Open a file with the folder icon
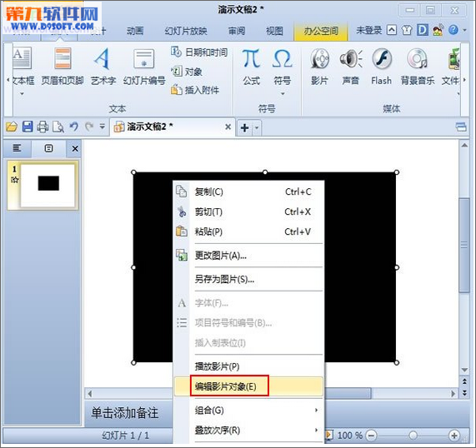Viewport: 476px width, 448px height. 12,127
